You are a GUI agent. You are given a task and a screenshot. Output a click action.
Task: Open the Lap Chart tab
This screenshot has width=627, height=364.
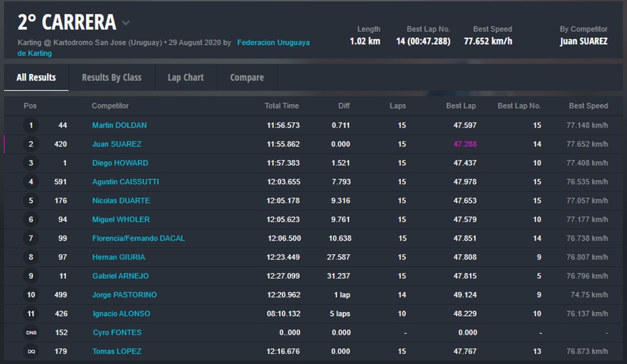point(185,78)
